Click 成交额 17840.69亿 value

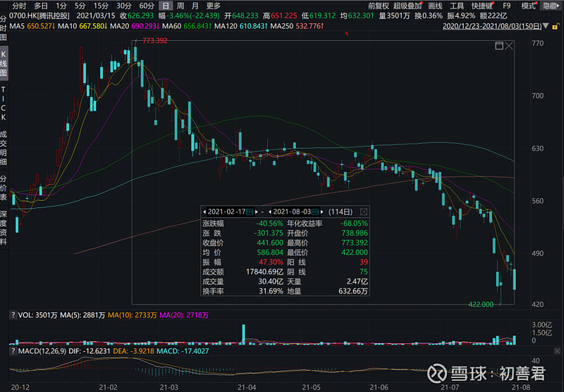264,272
